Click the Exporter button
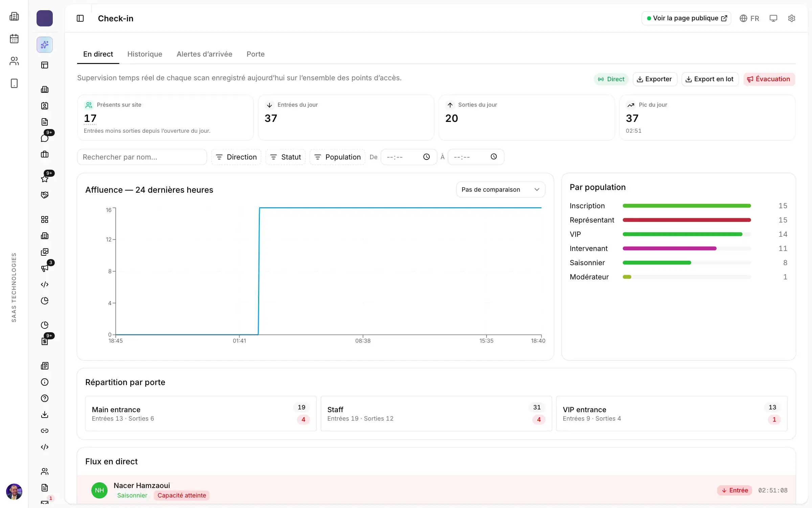Screen dimensions: 812x508 pyautogui.click(x=655, y=79)
